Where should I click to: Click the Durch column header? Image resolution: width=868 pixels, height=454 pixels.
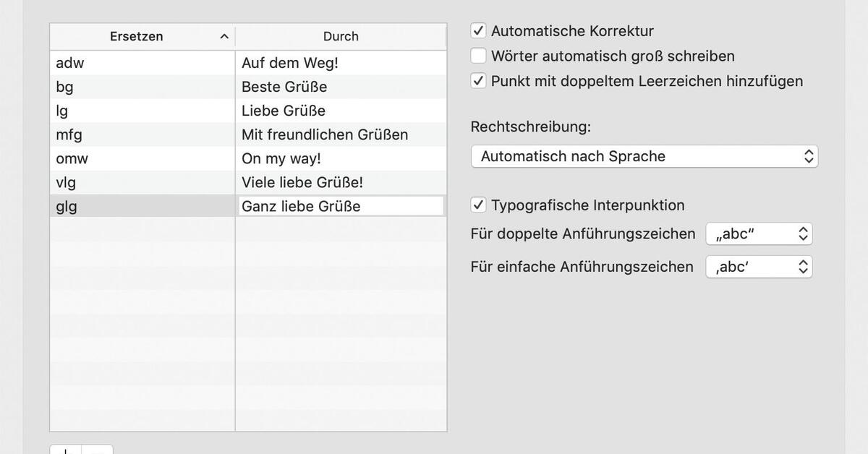click(340, 35)
